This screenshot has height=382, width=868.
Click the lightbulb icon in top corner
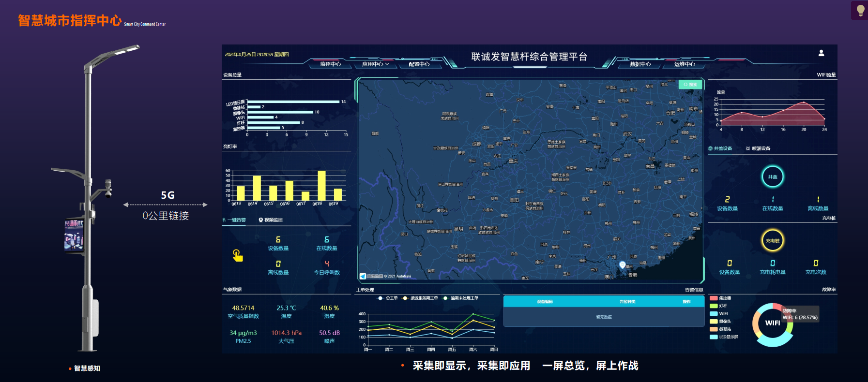click(860, 10)
